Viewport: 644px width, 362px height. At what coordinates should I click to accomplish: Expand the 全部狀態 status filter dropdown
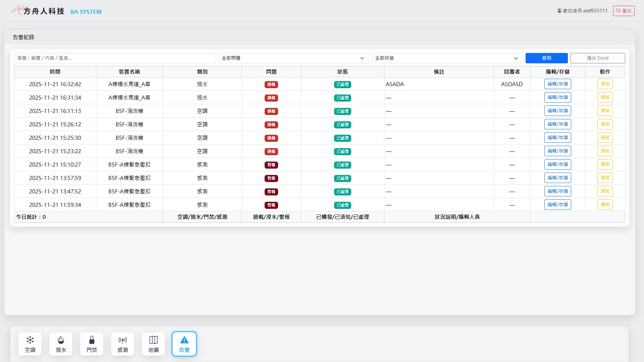[x=447, y=58]
